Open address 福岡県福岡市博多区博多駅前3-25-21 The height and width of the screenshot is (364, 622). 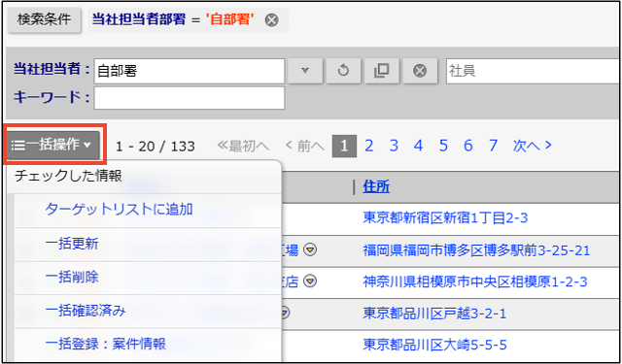point(476,250)
